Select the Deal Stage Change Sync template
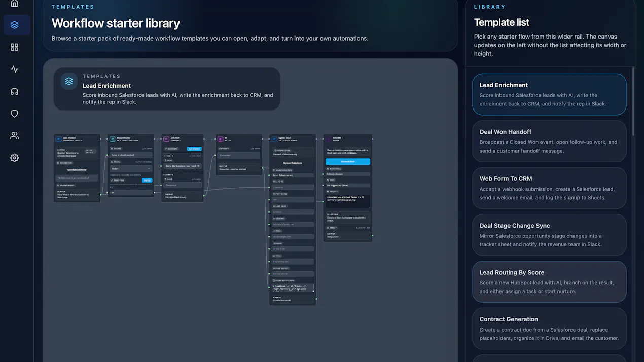Image resolution: width=644 pixels, height=362 pixels. [549, 235]
